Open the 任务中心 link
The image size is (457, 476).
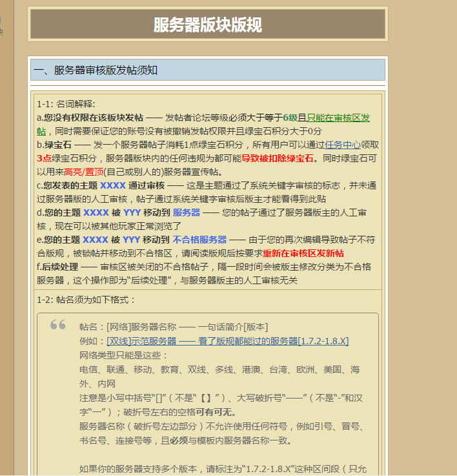[343, 145]
